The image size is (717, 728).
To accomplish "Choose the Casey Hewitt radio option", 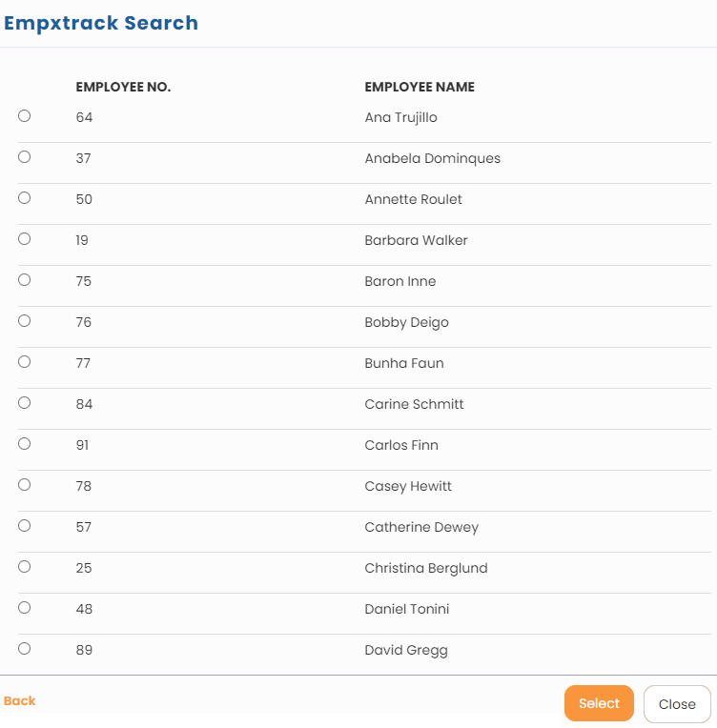I will click(x=25, y=485).
